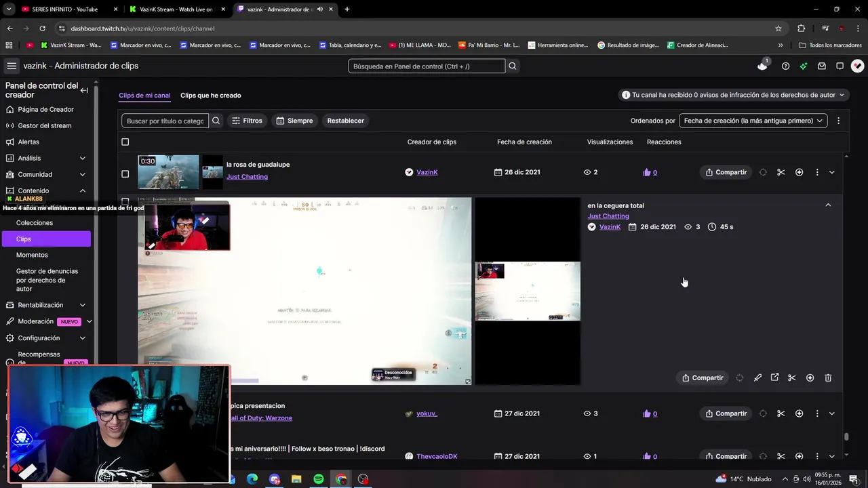Open Página de Creador in sidebar

tap(45, 109)
